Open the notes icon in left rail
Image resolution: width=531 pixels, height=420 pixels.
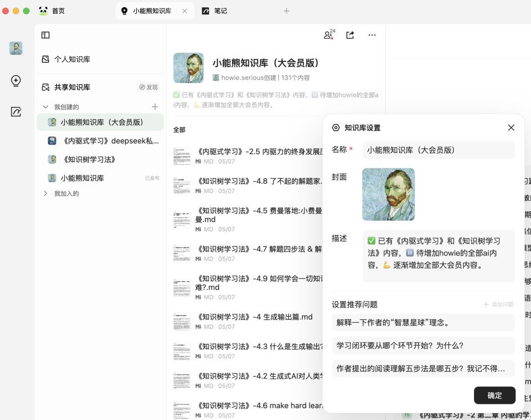(16, 112)
